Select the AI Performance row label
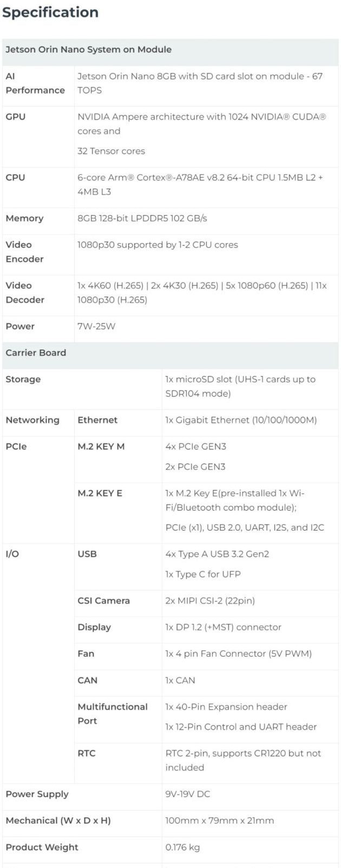The height and width of the screenshot is (868, 341). tap(35, 83)
